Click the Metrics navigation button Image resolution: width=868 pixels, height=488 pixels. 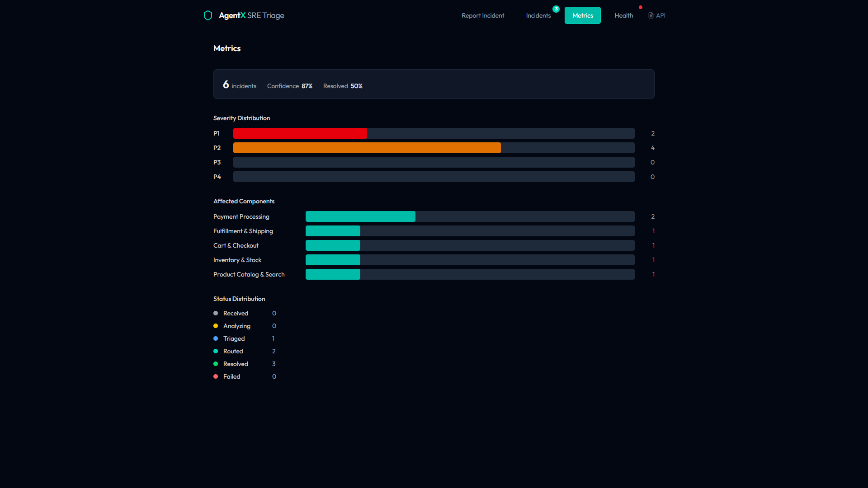coord(582,15)
